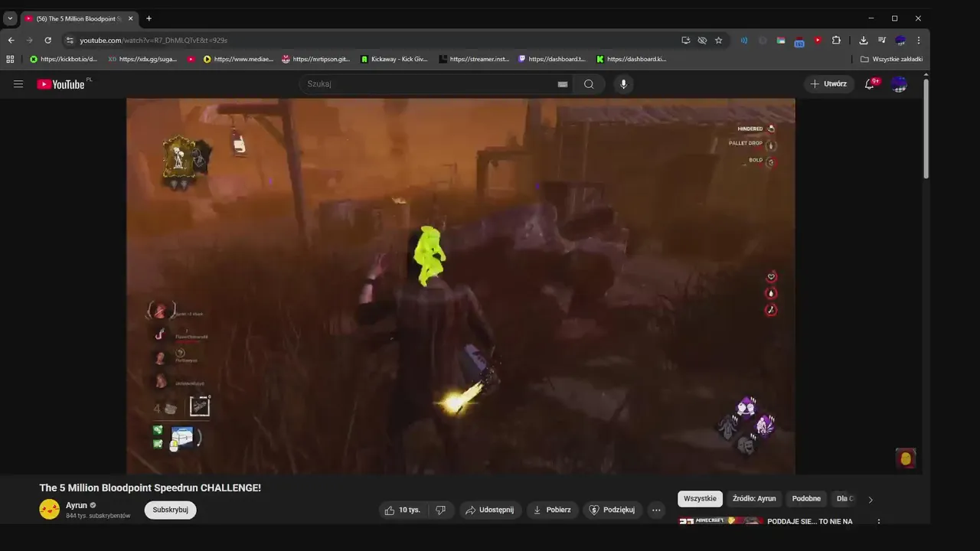
Task: Bookmark this page with star icon
Action: tap(718, 40)
